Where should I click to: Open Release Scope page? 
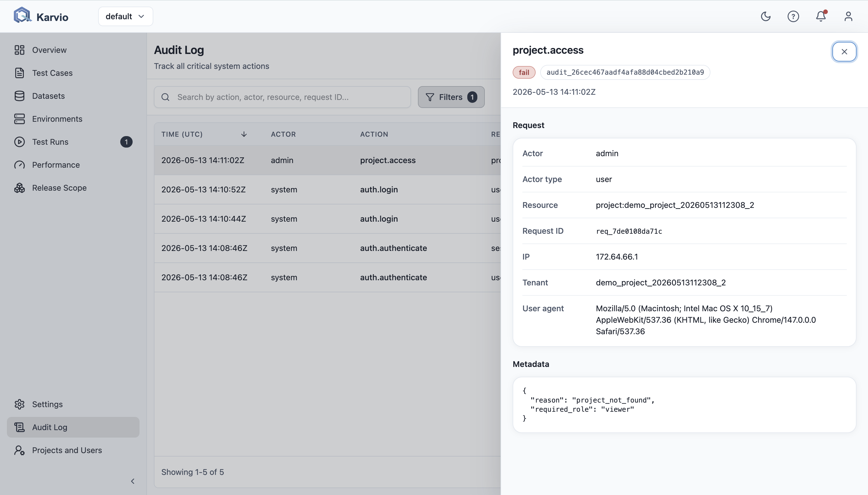(73, 188)
